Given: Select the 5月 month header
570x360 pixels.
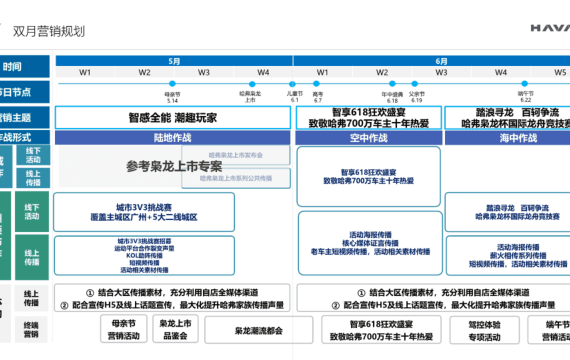Looking at the screenshot, I should coord(174,61).
